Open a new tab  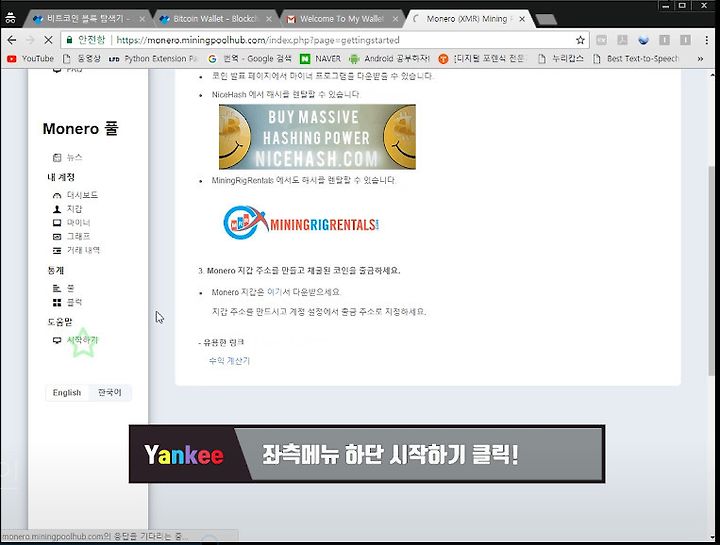point(546,19)
